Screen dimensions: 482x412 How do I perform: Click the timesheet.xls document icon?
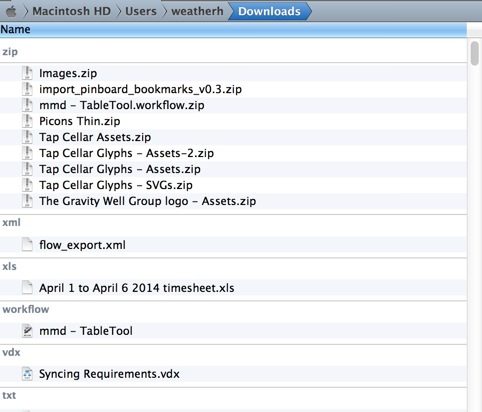27,288
